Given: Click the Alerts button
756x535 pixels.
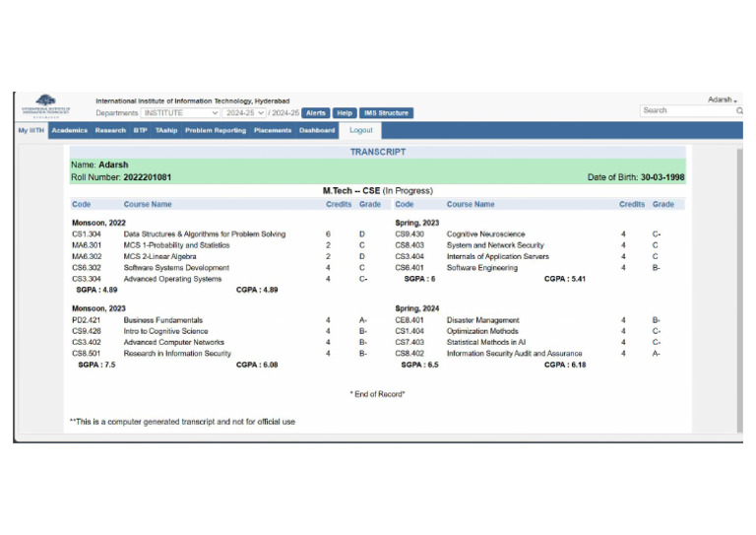Looking at the screenshot, I should [x=315, y=113].
